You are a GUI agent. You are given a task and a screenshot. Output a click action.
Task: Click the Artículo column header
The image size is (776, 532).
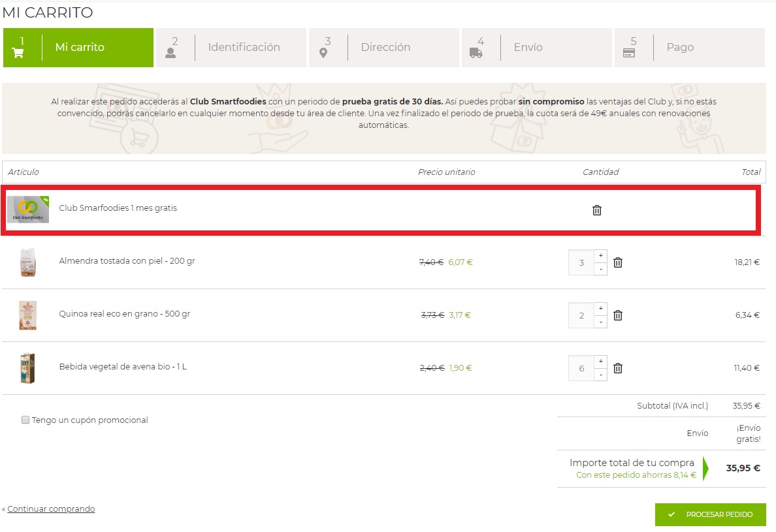24,172
